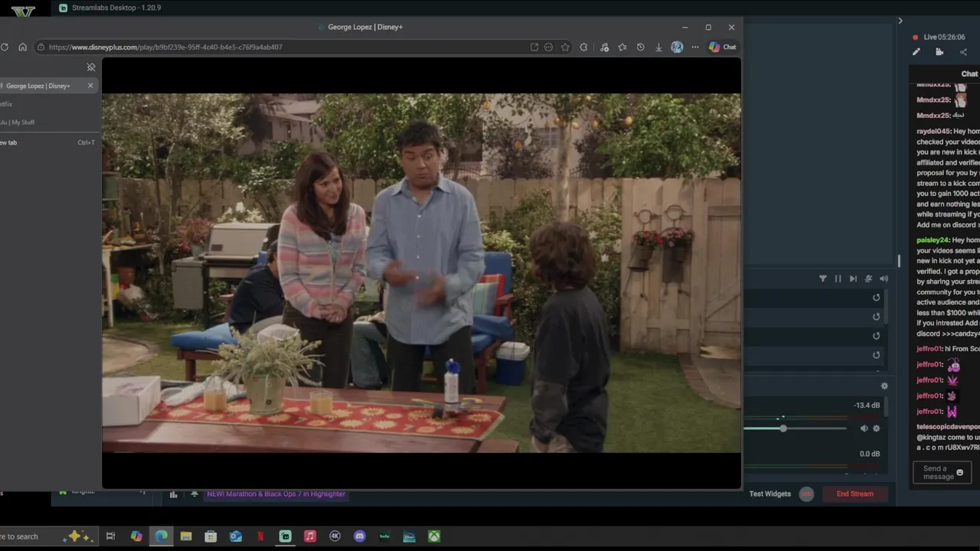Click the address bar URL

pyautogui.click(x=165, y=47)
